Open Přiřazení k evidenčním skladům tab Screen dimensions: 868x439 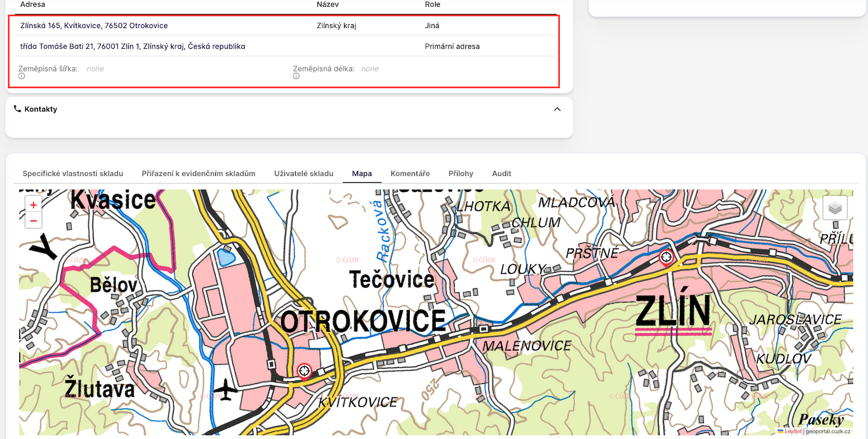pos(198,174)
